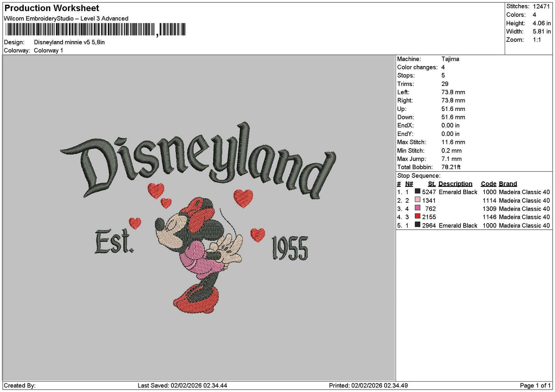
Task: Click the 'Production Worksheet' title
Action: tap(51, 8)
